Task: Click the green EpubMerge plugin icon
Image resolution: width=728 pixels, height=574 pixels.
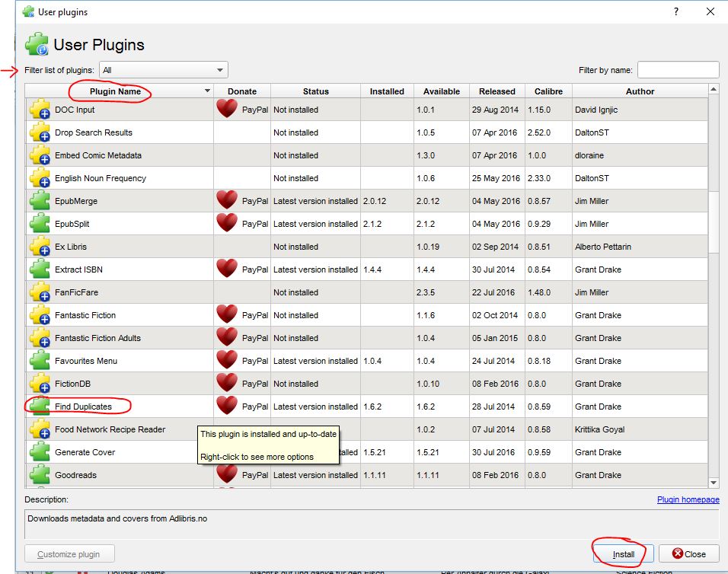Action: pyautogui.click(x=40, y=201)
